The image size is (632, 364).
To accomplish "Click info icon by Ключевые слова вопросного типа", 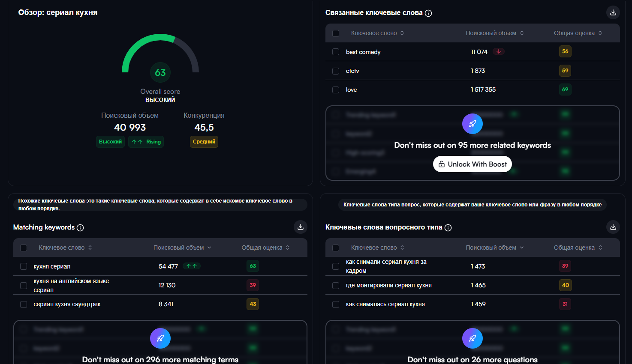I will point(448,228).
